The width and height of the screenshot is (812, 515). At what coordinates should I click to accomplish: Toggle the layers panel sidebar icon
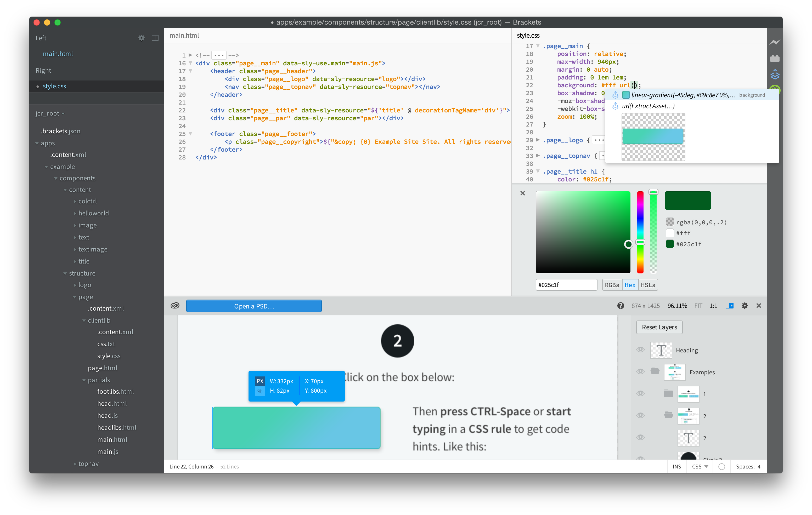click(729, 306)
